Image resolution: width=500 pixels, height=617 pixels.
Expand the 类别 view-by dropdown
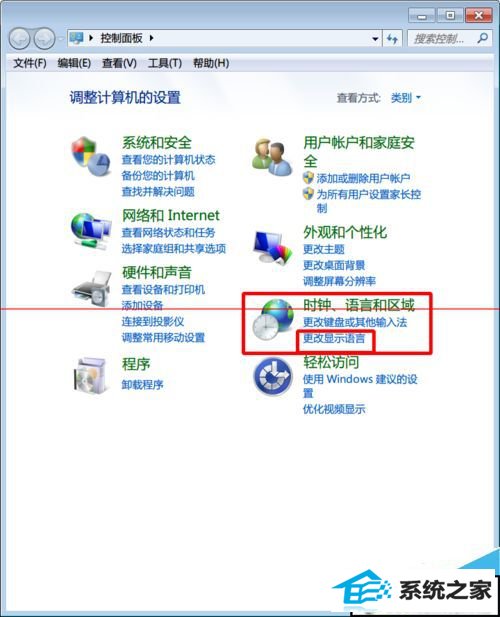click(x=406, y=98)
